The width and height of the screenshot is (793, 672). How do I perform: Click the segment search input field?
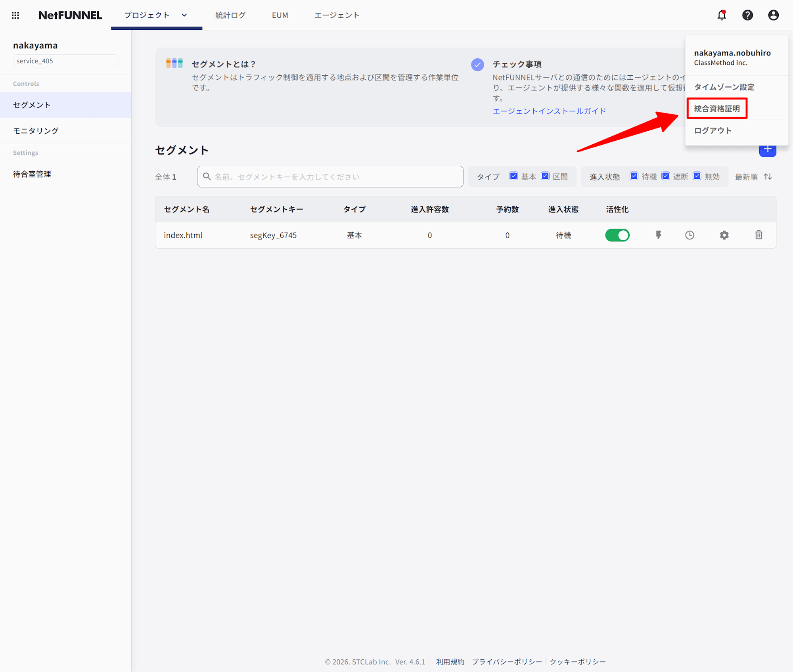(330, 177)
